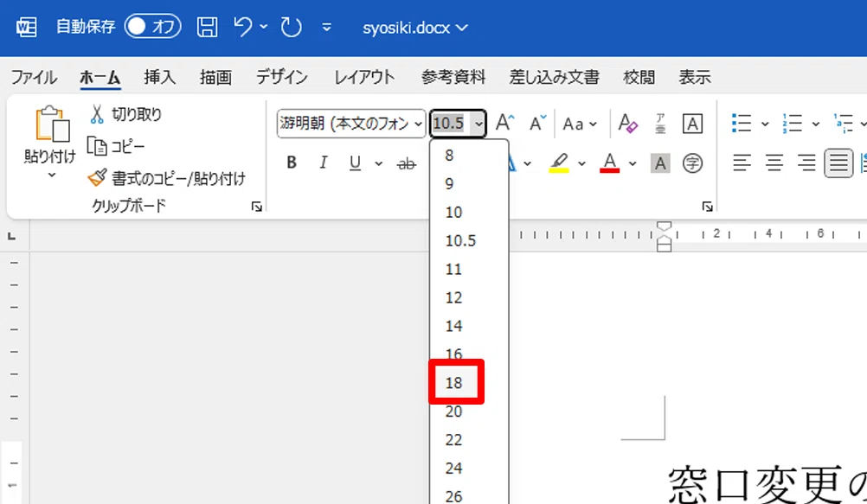
Task: Click the 貼り付け paste icon
Action: 52,124
